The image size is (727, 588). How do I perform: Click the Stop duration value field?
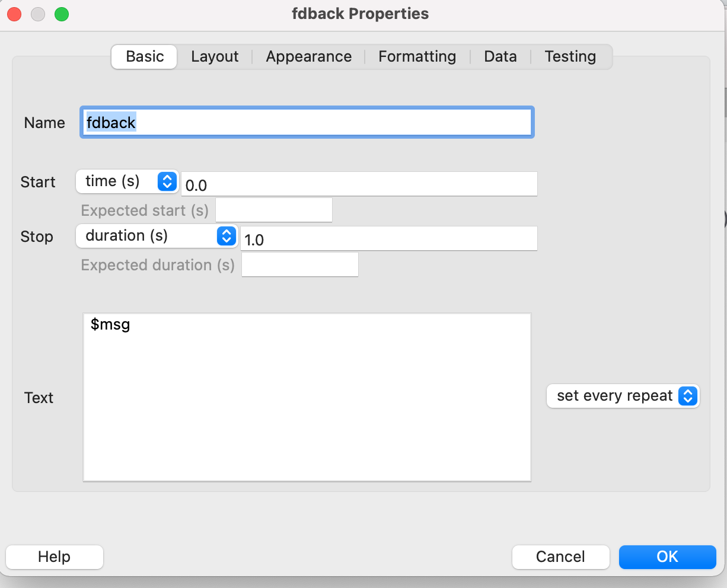(389, 238)
